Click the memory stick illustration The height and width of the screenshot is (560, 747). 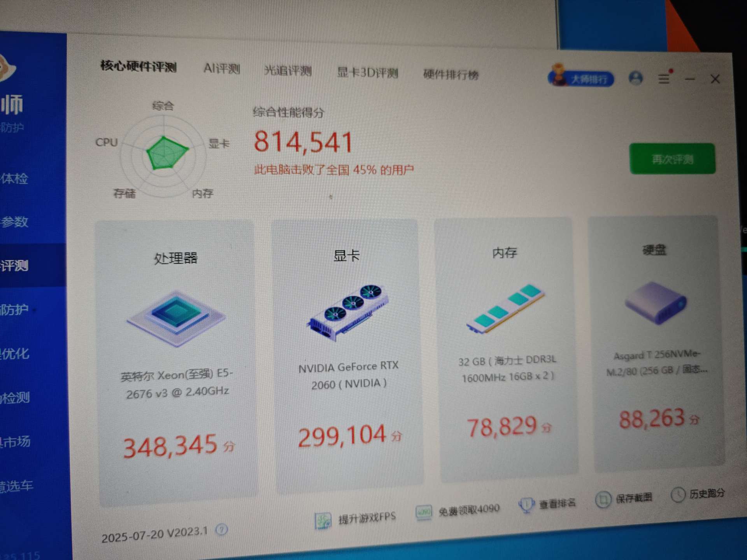point(506,308)
